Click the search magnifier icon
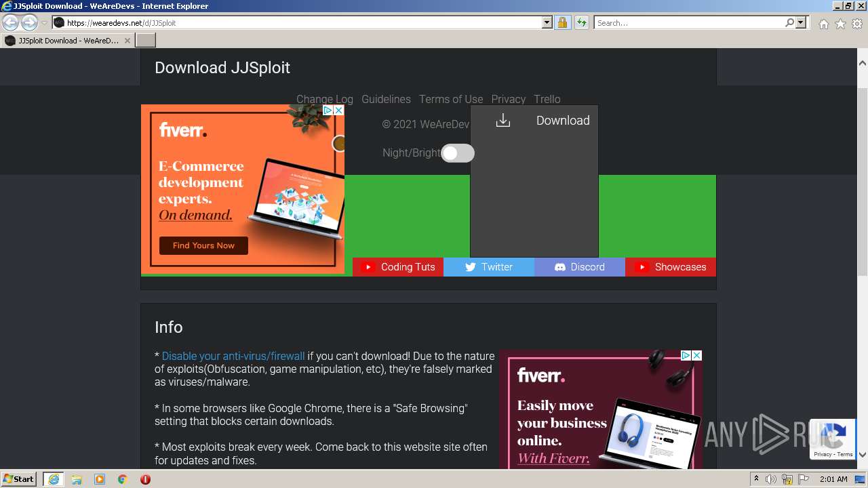This screenshot has width=868, height=488. coord(789,22)
